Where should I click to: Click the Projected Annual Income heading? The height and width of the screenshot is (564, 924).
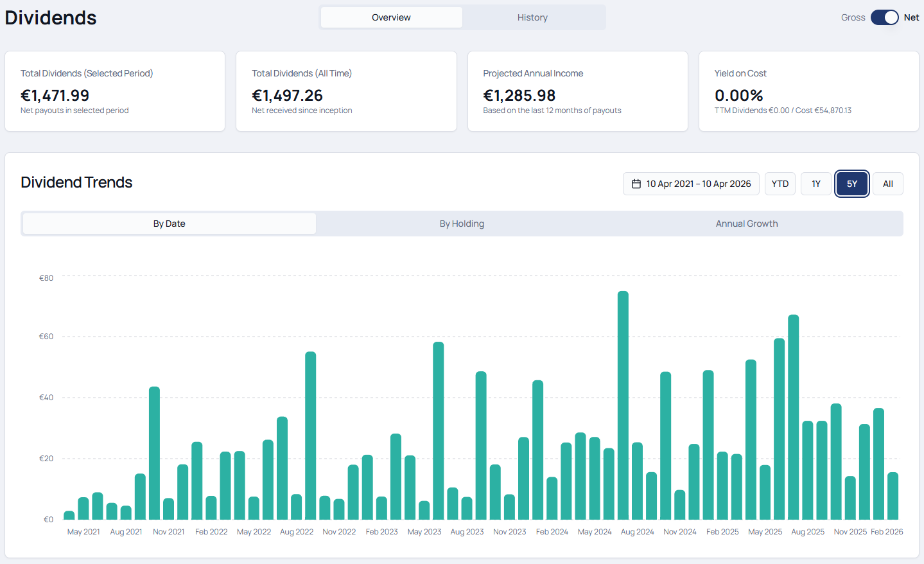[x=533, y=73]
